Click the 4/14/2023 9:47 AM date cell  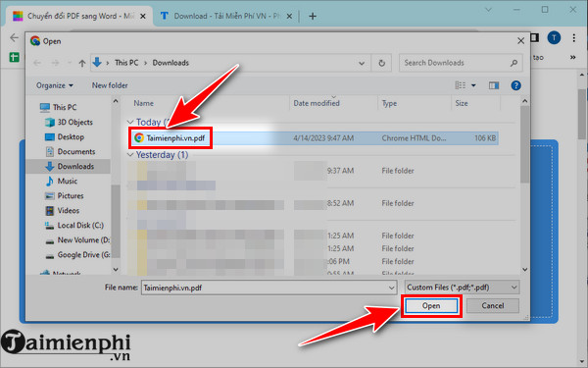(x=323, y=138)
